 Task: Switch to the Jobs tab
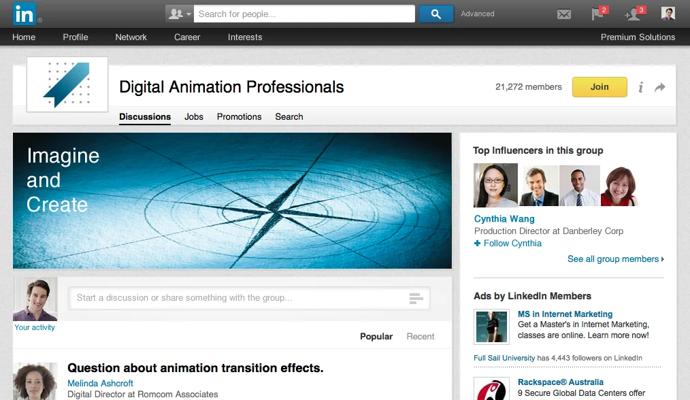pos(194,117)
